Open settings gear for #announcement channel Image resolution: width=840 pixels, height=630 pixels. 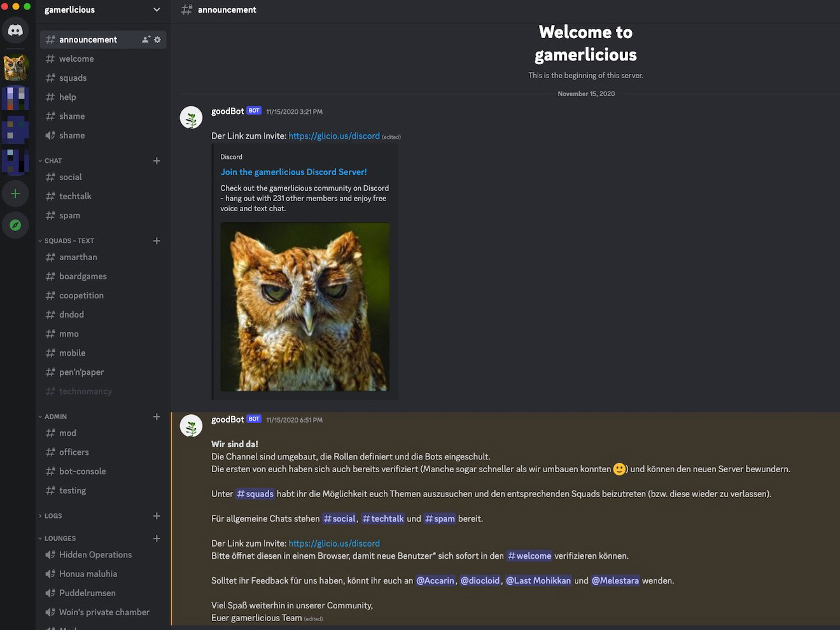157,39
